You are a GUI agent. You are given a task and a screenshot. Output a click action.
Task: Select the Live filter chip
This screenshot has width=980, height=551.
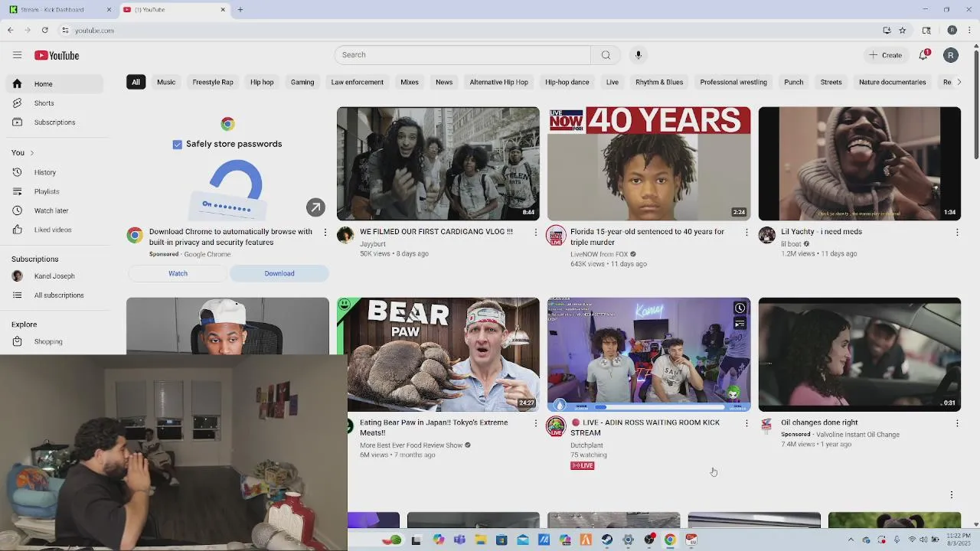point(612,82)
